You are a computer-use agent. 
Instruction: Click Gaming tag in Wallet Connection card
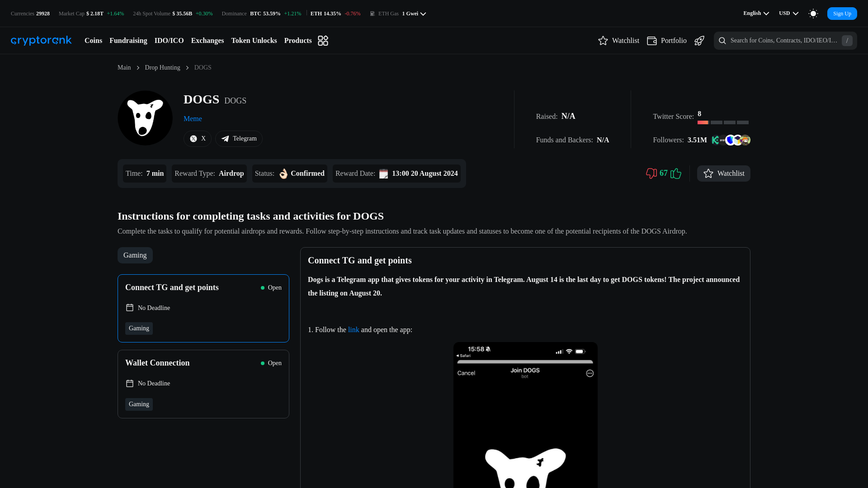tap(139, 404)
